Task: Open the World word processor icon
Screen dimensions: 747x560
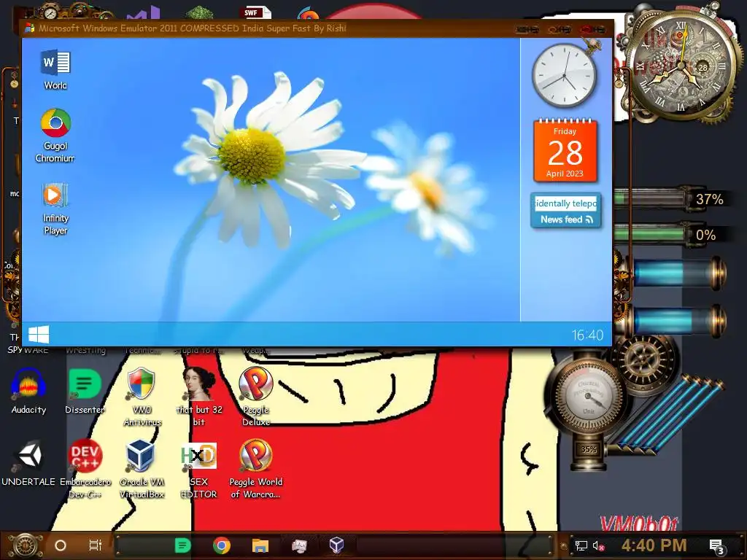Action: [55, 69]
